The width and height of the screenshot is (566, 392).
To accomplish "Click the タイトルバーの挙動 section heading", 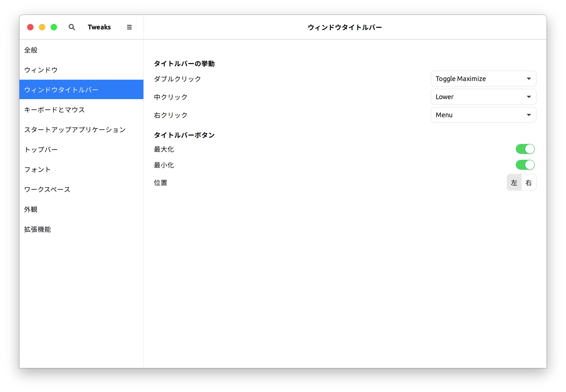I will tap(184, 64).
